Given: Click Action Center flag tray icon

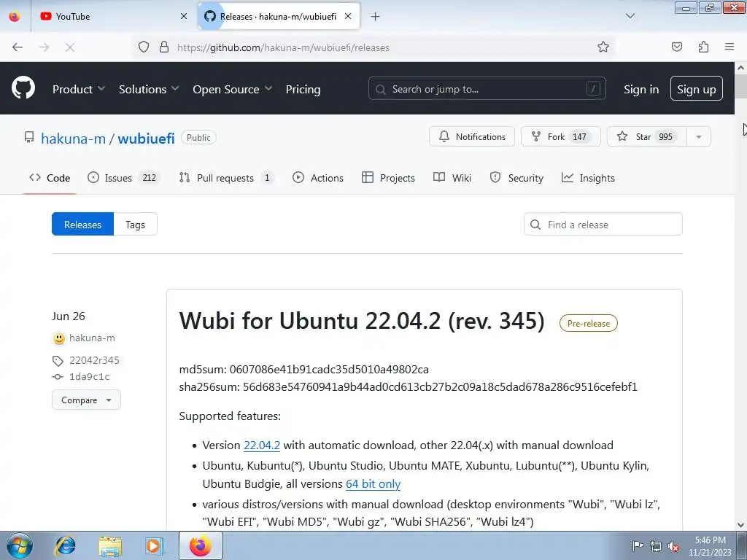Looking at the screenshot, I should tap(637, 545).
